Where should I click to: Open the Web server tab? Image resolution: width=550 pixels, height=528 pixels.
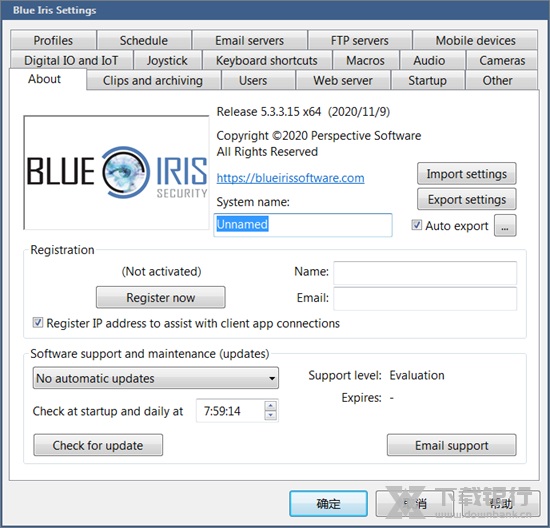[x=343, y=80]
